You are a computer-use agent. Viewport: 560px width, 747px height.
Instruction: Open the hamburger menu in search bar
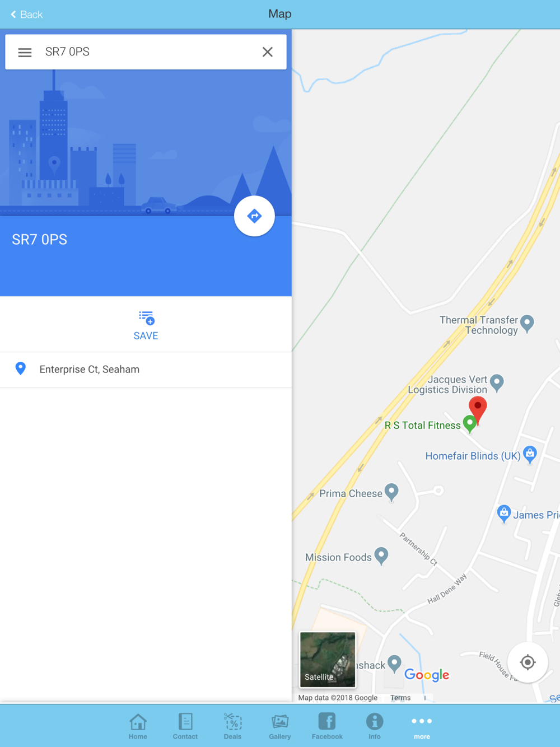(x=25, y=53)
